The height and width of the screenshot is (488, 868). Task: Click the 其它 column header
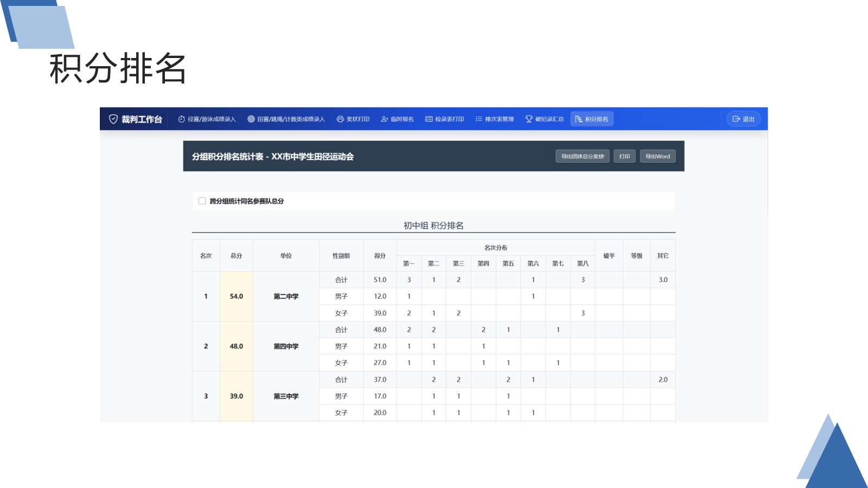coord(663,256)
